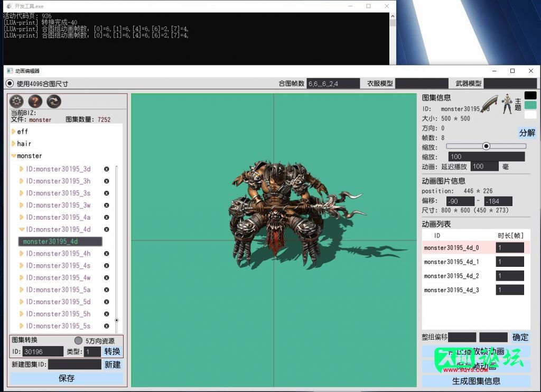The width and height of the screenshot is (541, 392).
Task: Click the 偏移 field showing -90
Action: 460,201
